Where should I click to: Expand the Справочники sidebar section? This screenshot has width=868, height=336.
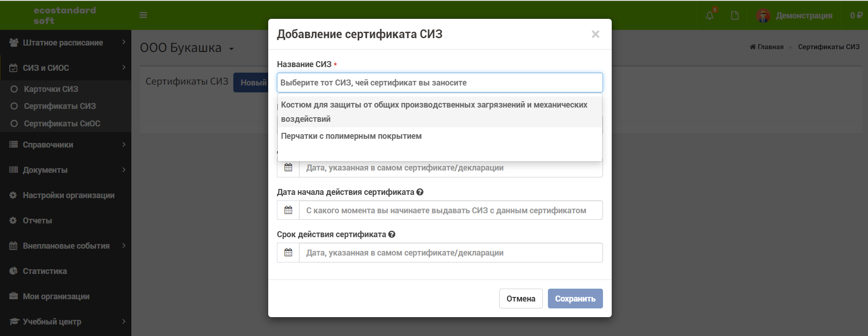[x=66, y=145]
